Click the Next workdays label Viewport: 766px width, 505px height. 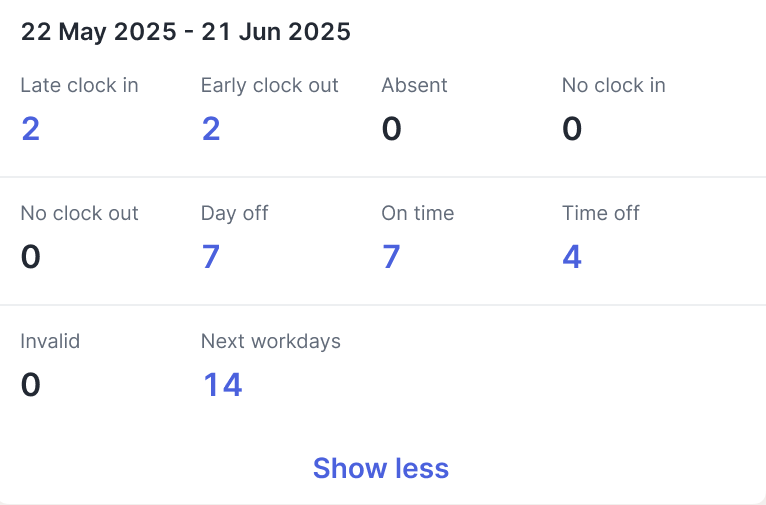(271, 341)
